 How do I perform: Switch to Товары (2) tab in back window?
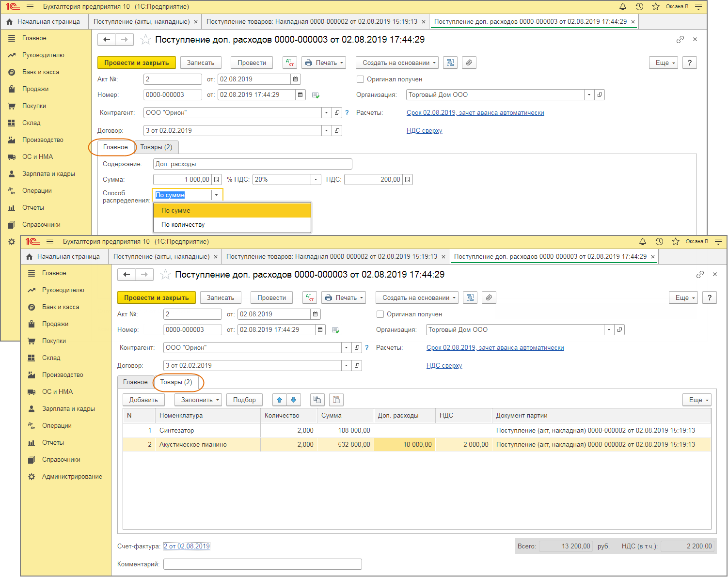(156, 147)
